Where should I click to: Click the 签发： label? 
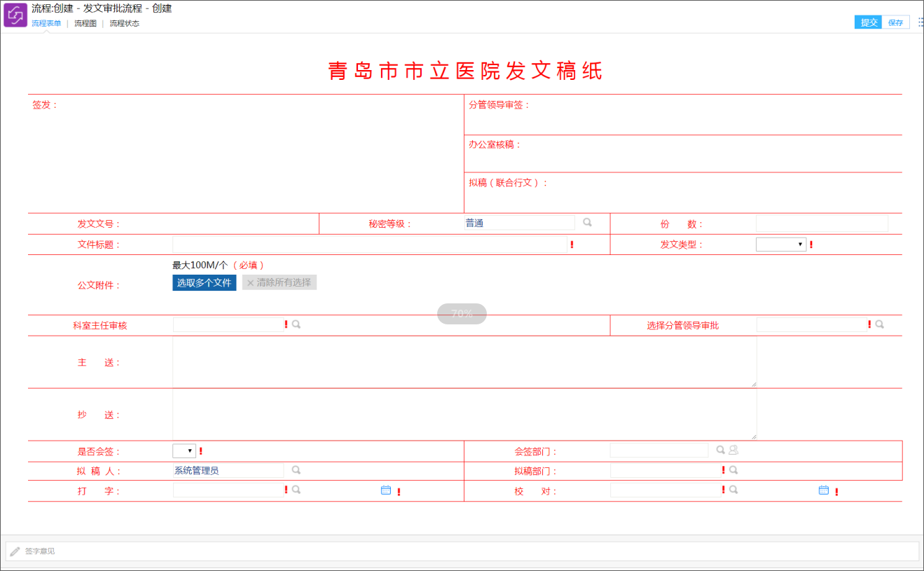[45, 104]
